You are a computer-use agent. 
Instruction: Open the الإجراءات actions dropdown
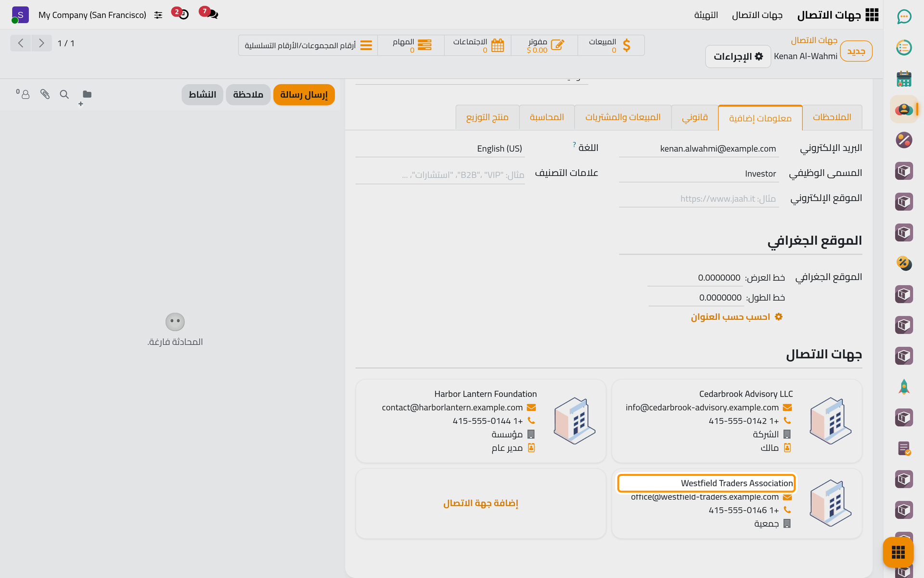(738, 56)
